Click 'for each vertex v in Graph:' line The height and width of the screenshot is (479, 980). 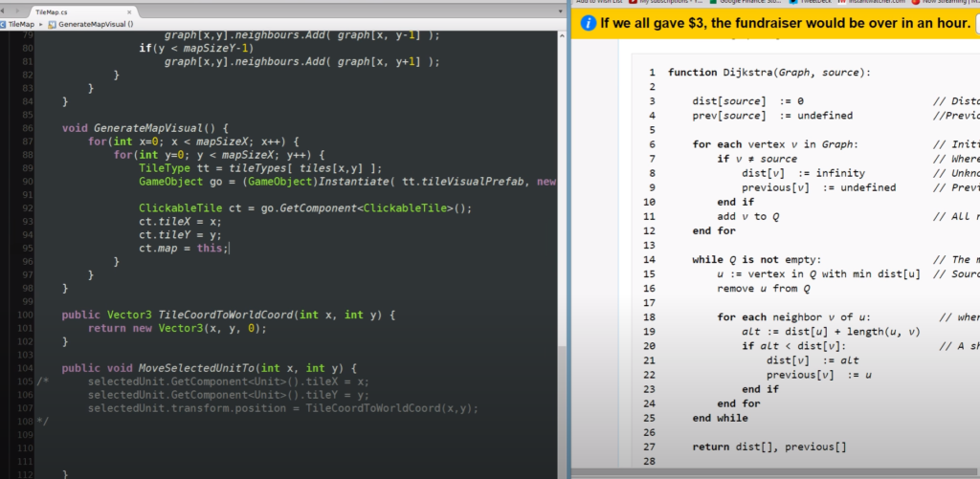(x=775, y=144)
